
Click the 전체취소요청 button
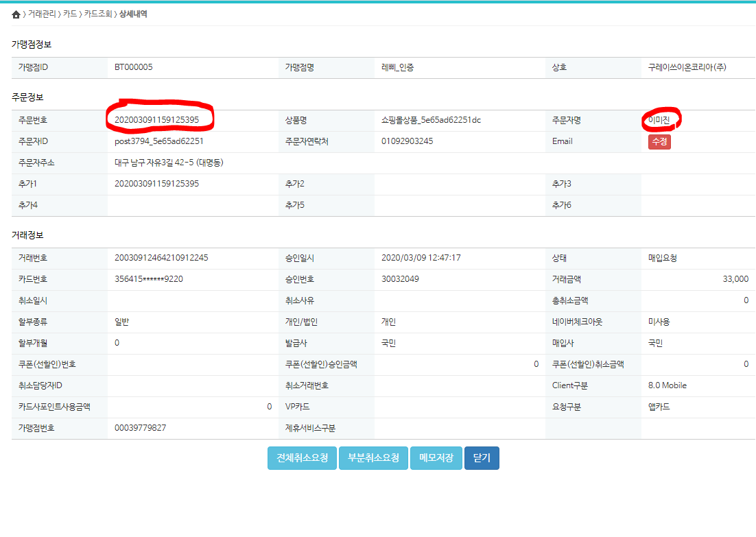pos(303,458)
